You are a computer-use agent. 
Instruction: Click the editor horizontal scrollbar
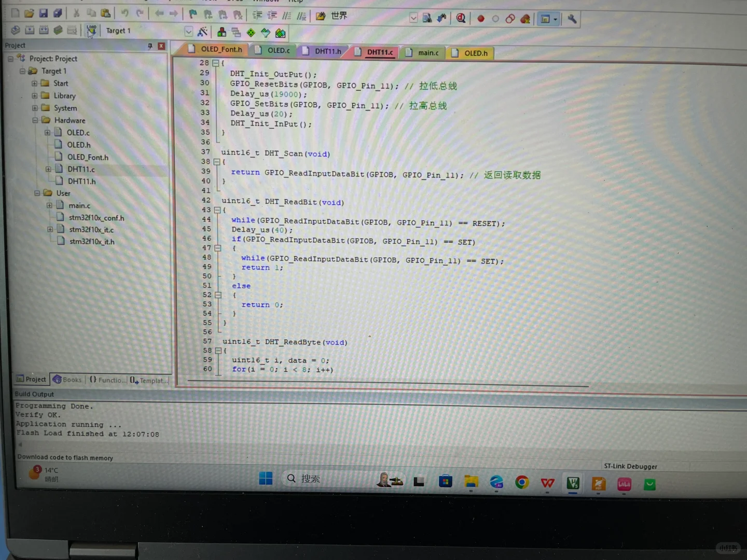(x=388, y=383)
